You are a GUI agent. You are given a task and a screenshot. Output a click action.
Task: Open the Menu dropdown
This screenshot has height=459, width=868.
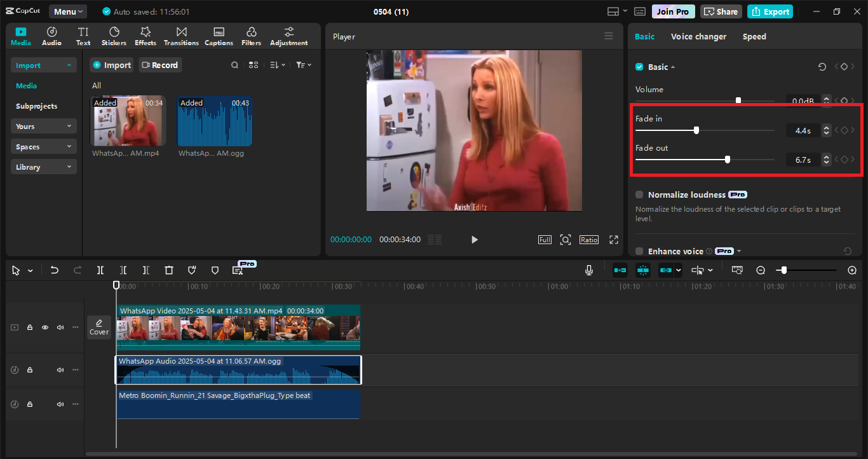(68, 11)
